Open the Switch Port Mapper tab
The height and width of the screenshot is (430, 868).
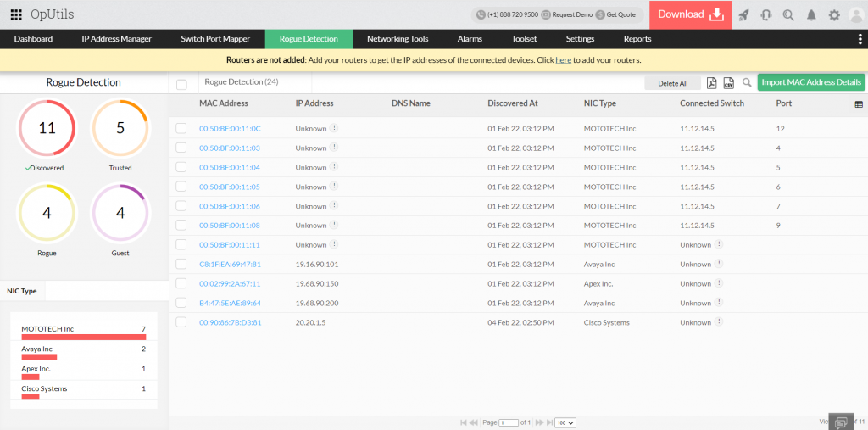point(214,39)
